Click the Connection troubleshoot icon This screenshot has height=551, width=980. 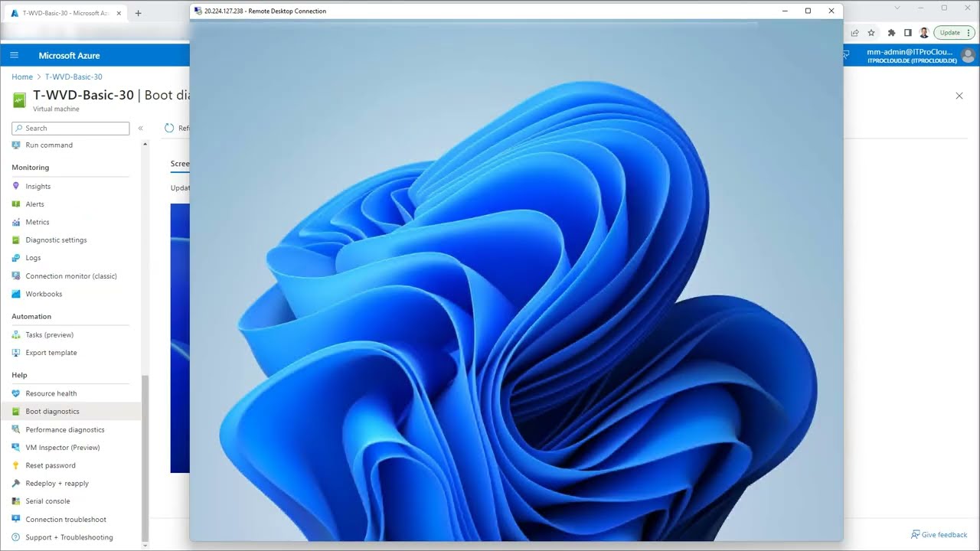[16, 520]
